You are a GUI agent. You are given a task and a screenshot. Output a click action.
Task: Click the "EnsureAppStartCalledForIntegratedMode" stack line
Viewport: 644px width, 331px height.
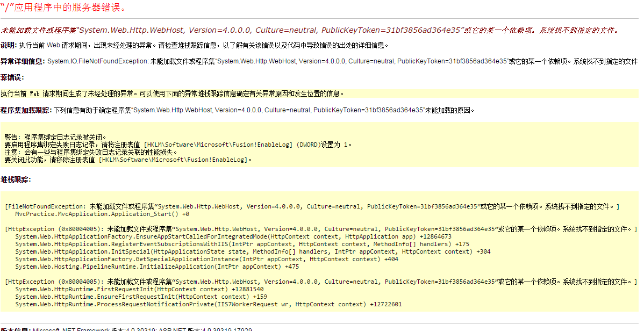tap(233, 236)
